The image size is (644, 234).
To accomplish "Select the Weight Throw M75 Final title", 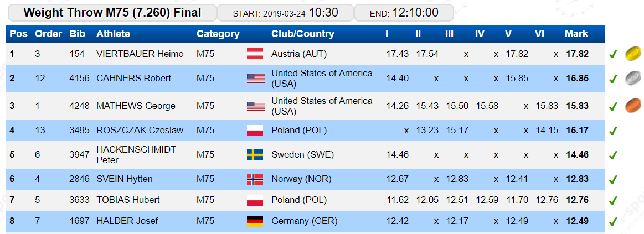I will coord(112,13).
